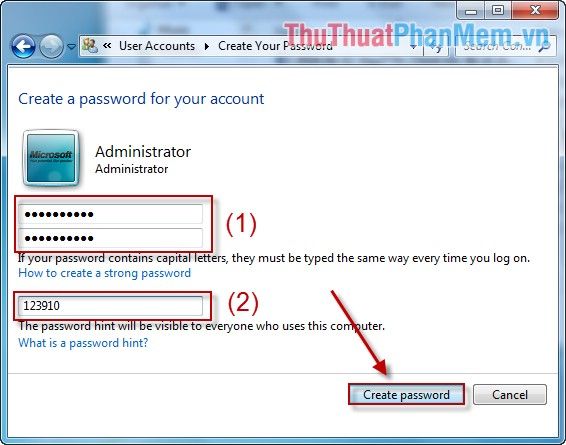Expand the arrow after User Accounts breadcrumb
Screen dimensions: 566x445
[206, 46]
